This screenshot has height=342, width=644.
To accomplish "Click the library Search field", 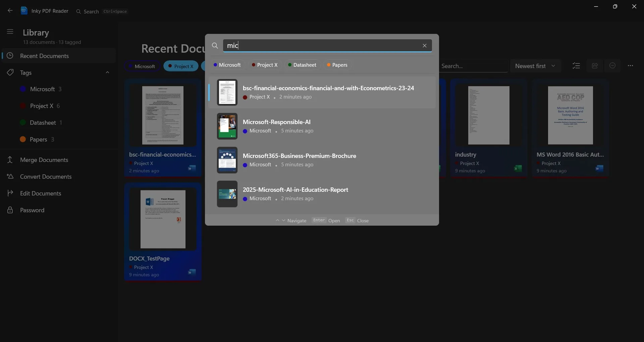I will pyautogui.click(x=473, y=66).
